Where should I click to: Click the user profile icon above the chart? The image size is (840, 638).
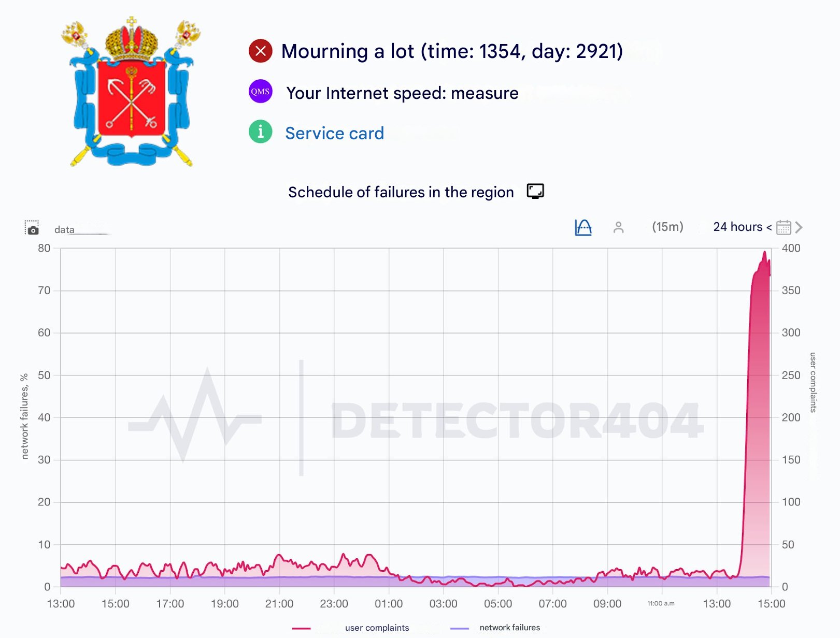(618, 227)
